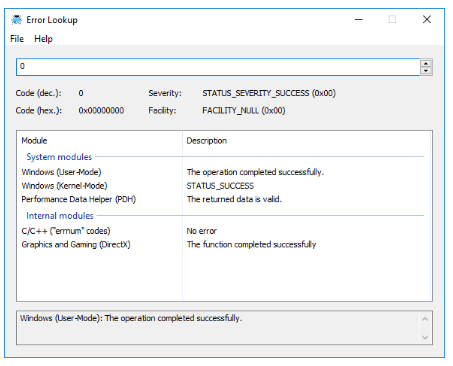
Task: Collapse the Internal modules group
Action: tap(60, 216)
